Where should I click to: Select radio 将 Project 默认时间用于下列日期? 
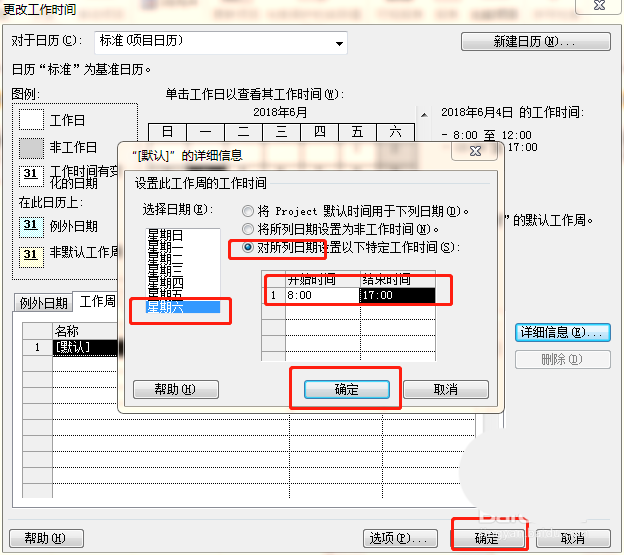248,212
